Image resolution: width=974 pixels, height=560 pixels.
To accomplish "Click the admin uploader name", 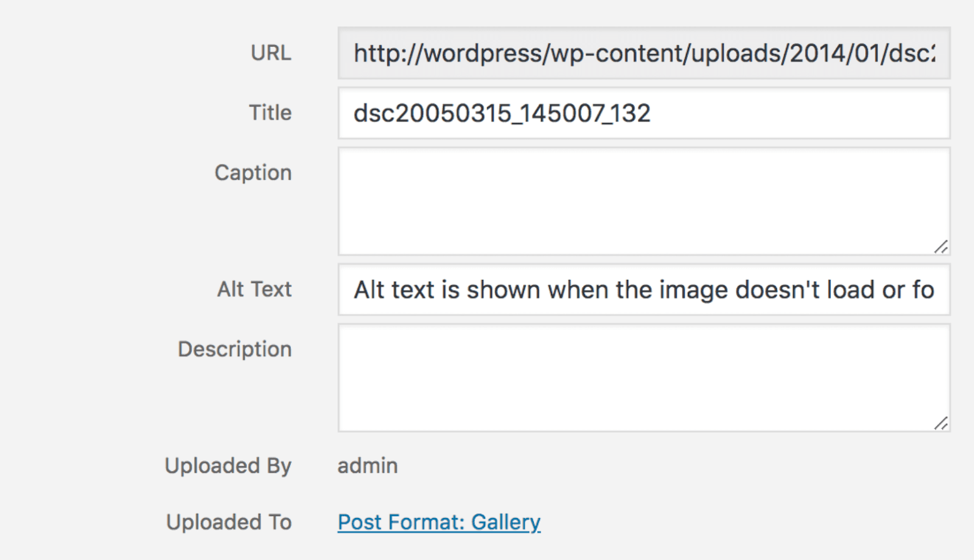I will pyautogui.click(x=368, y=466).
